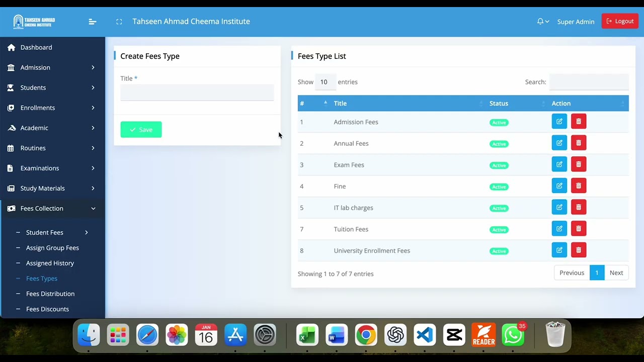644x362 pixels.
Task: Expand the Admission menu
Action: 51,67
